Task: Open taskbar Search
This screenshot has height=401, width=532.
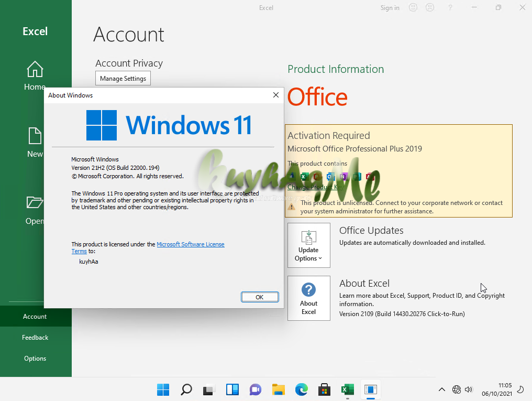Action: click(x=186, y=389)
